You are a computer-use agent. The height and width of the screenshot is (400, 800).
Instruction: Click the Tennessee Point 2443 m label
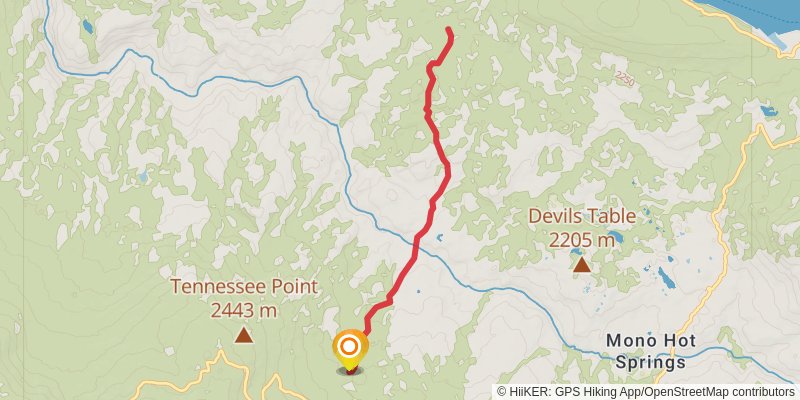[x=244, y=298]
